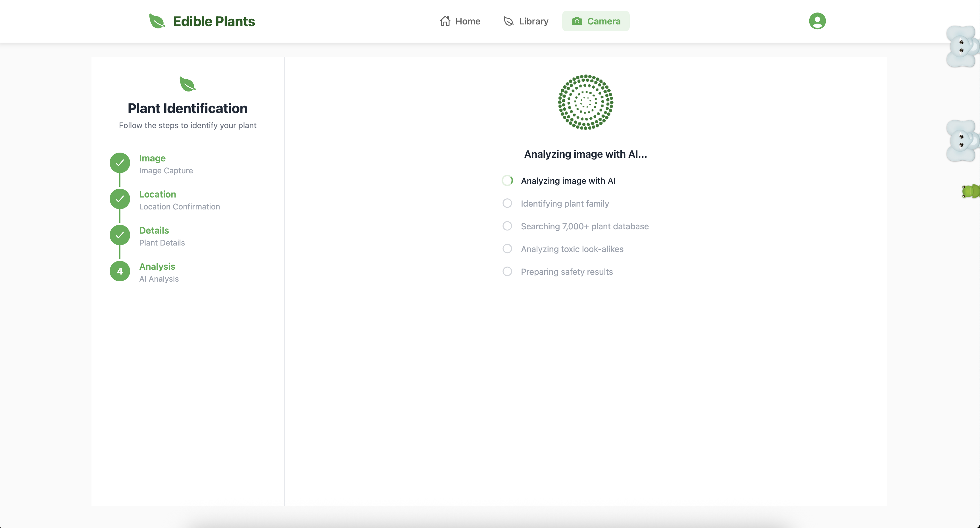Open the Library tab
Image resolution: width=980 pixels, height=528 pixels.
[x=533, y=21]
